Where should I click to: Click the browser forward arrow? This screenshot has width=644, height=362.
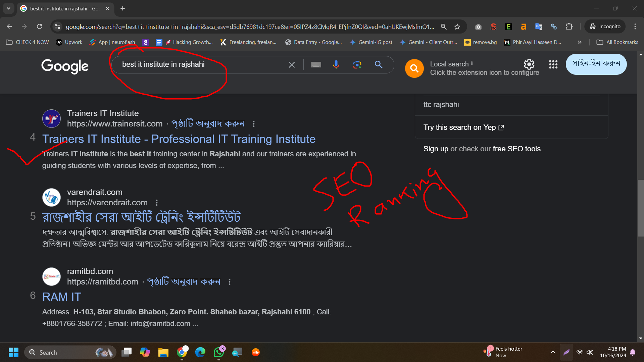click(x=24, y=27)
